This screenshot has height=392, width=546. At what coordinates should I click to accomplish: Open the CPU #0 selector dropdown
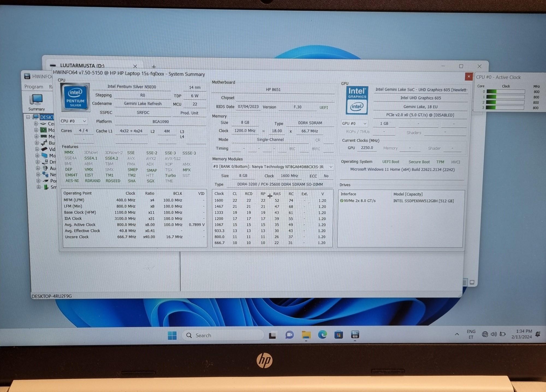point(73,121)
